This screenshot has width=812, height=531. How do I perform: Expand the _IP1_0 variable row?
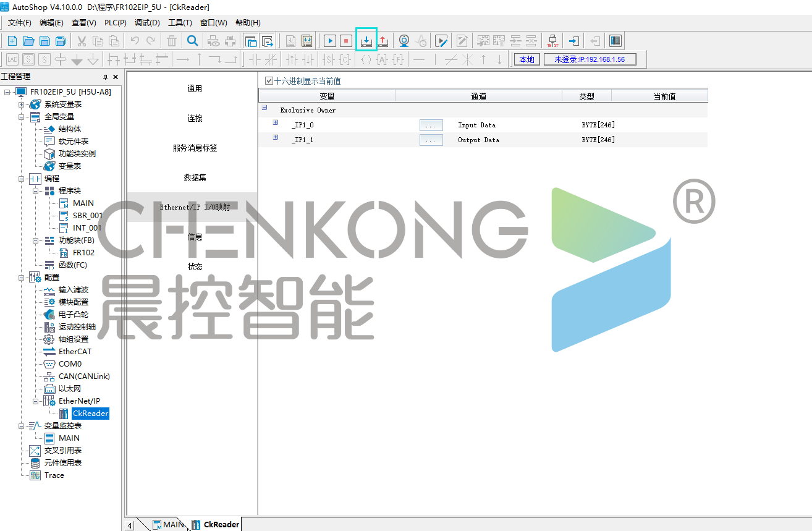click(276, 122)
